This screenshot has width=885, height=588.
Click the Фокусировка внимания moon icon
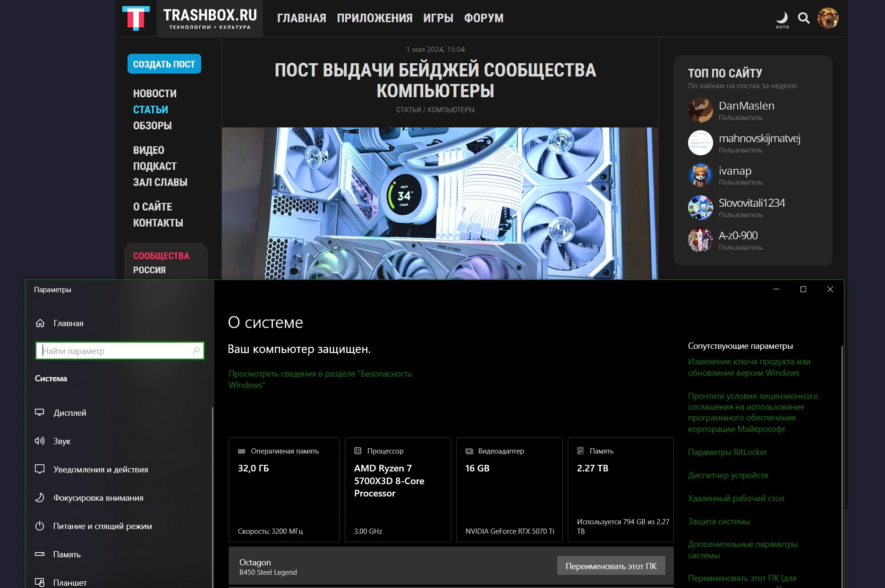click(x=40, y=497)
